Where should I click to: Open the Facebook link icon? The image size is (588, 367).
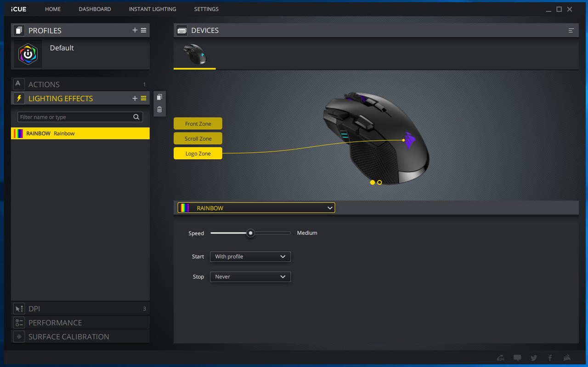click(x=550, y=358)
